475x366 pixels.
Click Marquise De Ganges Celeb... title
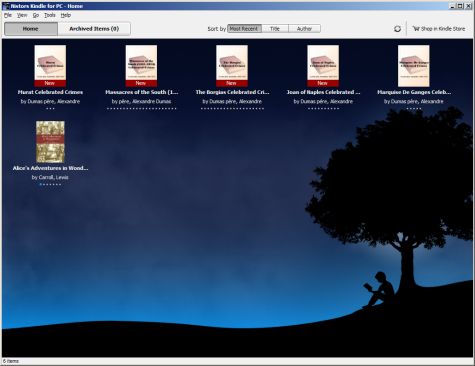coord(414,92)
